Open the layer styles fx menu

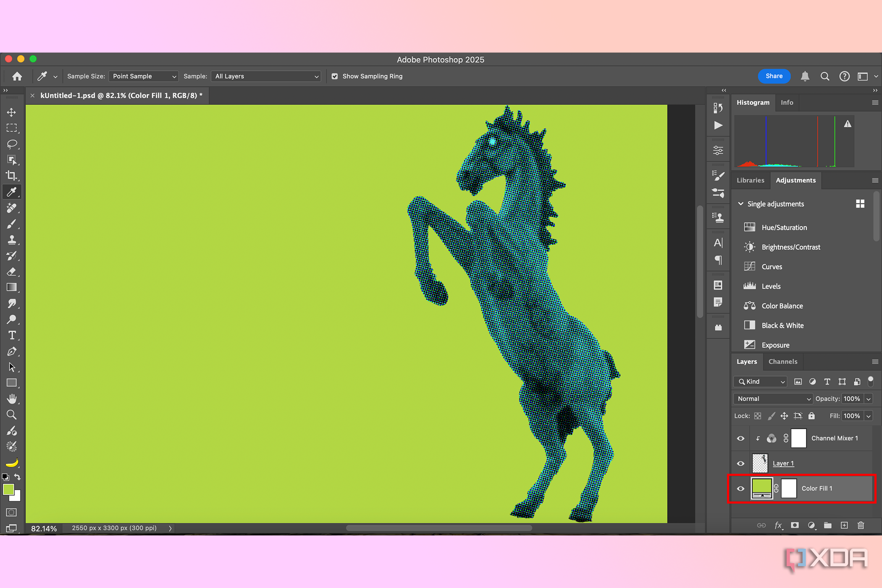click(778, 525)
